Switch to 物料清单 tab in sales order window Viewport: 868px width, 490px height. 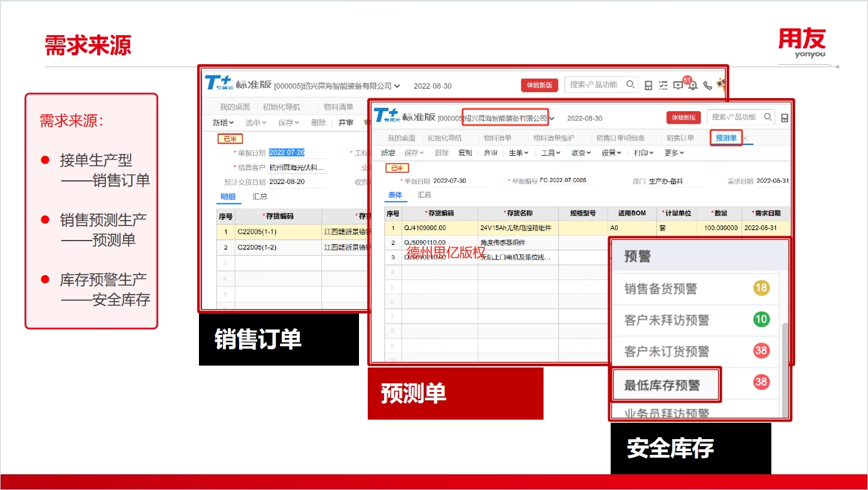pyautogui.click(x=338, y=107)
